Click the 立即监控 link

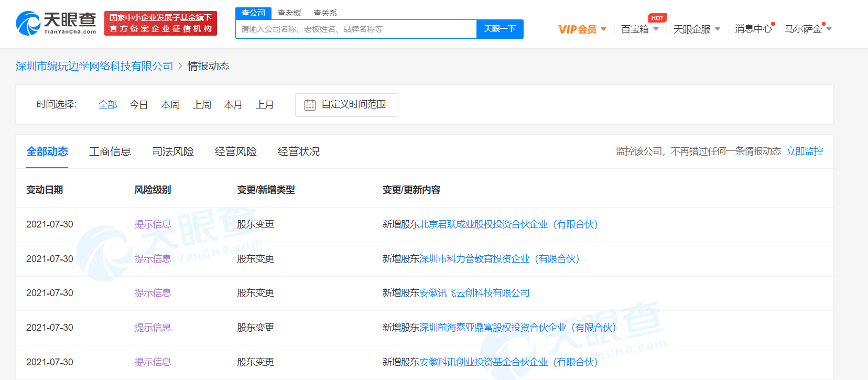pyautogui.click(x=805, y=151)
